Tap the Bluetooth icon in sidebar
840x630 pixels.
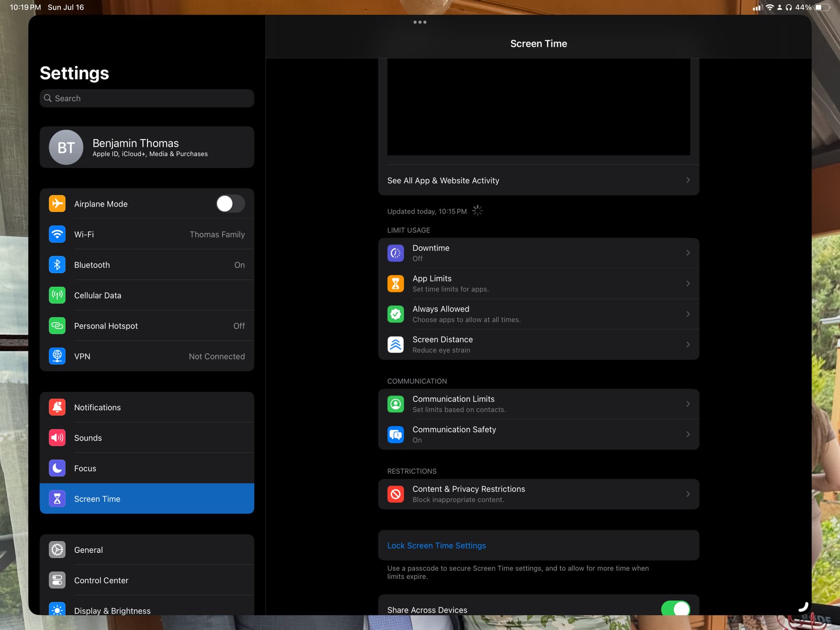click(x=57, y=265)
